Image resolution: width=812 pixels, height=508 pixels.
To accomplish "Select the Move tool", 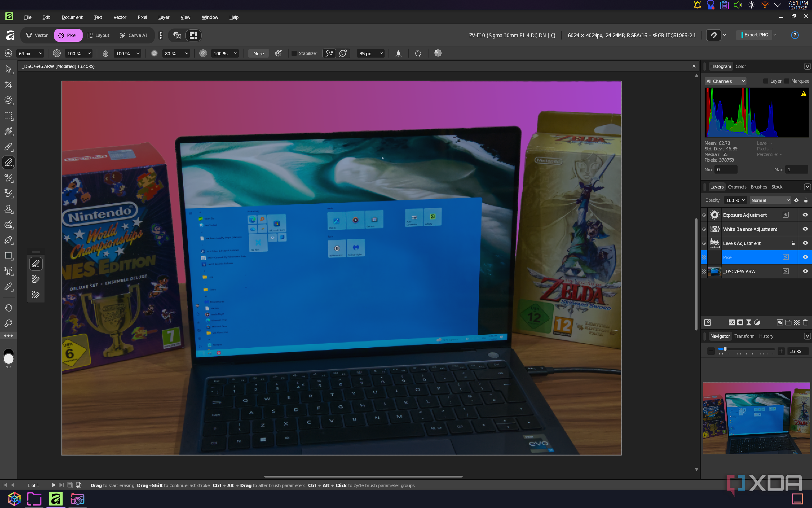I will 8,69.
